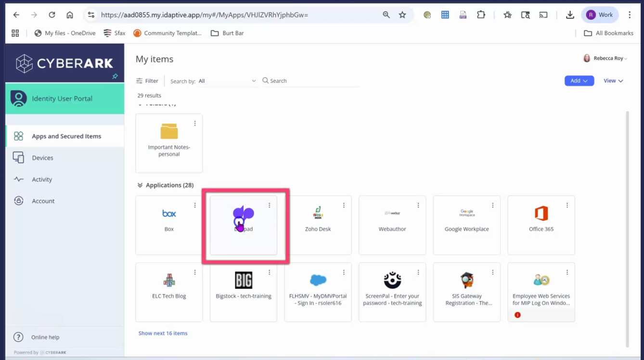Open the Google Workplace tile options menu
644x360 pixels.
pyautogui.click(x=493, y=206)
